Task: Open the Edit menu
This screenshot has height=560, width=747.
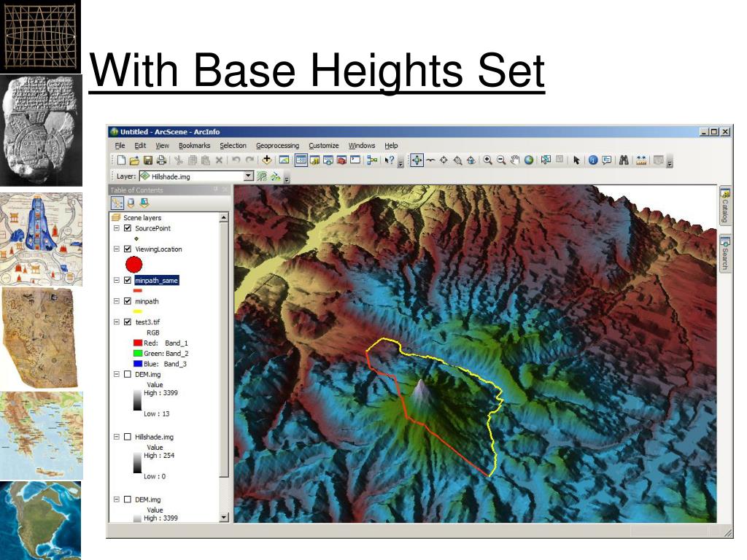Action: [x=140, y=145]
